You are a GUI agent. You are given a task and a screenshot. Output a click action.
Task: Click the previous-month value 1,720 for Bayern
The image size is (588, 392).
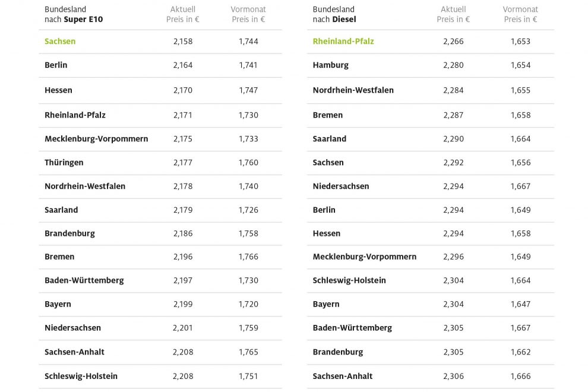click(248, 304)
